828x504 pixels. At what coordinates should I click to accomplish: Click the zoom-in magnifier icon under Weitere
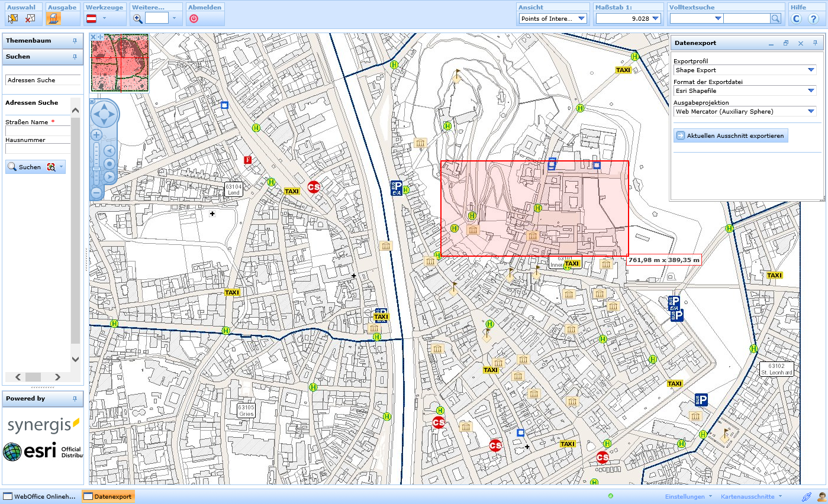(x=138, y=18)
